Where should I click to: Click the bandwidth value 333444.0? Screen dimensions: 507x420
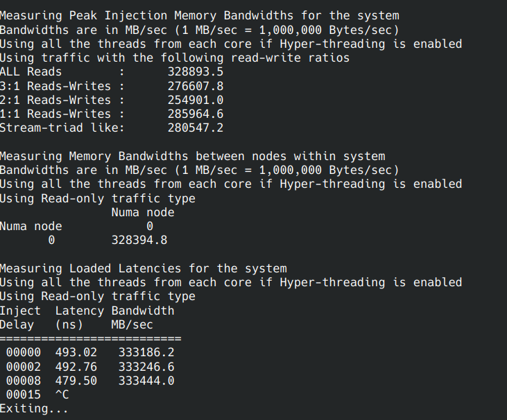(x=146, y=380)
